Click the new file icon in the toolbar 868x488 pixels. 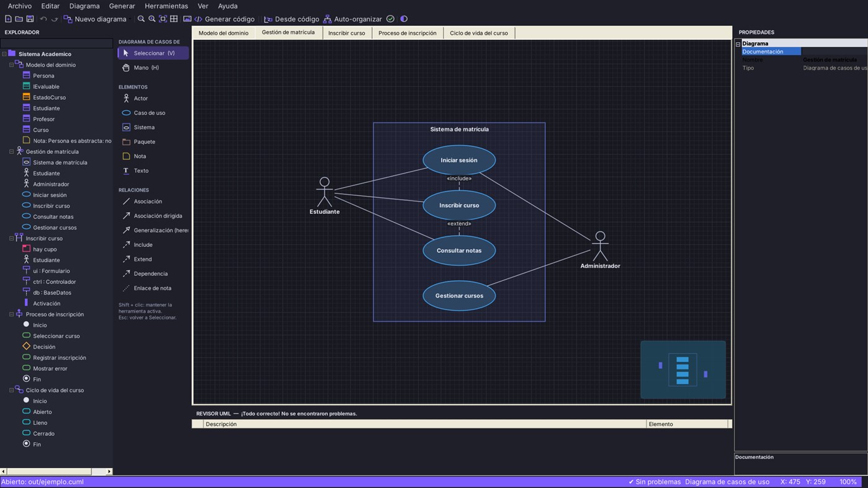(8, 19)
